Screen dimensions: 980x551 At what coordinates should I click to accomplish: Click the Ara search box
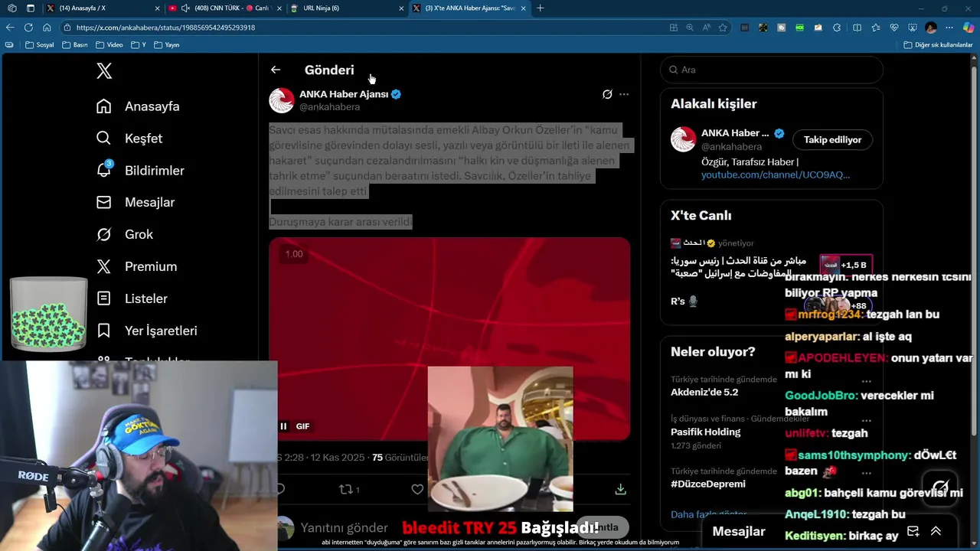[x=771, y=70]
